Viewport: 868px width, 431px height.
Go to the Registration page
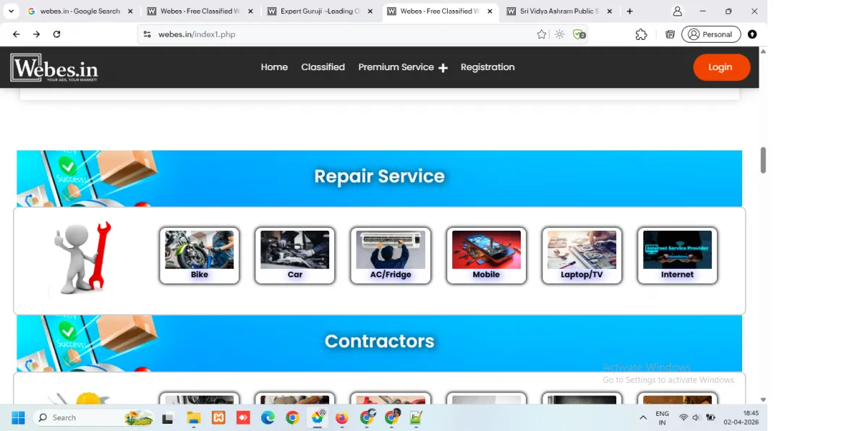click(x=488, y=67)
